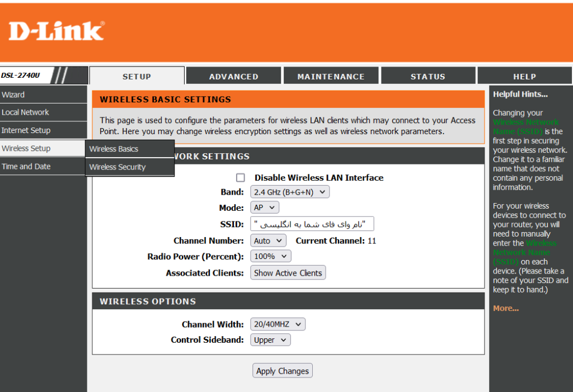
Task: Enable the Disable Wireless LAN Interface checkbox
Action: 241,178
